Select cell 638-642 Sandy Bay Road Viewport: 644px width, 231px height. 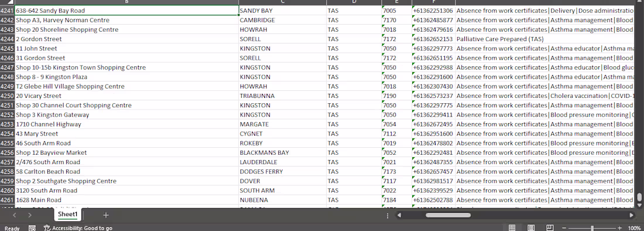pos(126,11)
